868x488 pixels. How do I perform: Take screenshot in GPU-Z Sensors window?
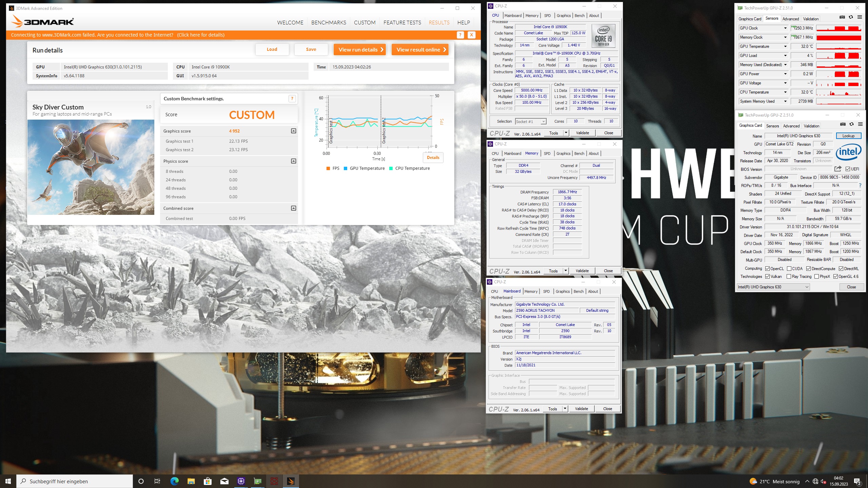[842, 17]
